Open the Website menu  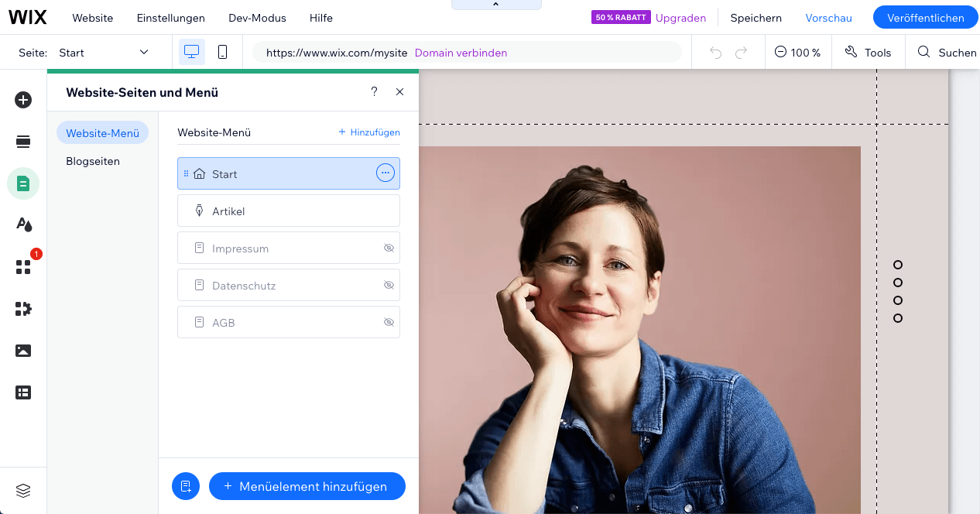[x=92, y=18]
